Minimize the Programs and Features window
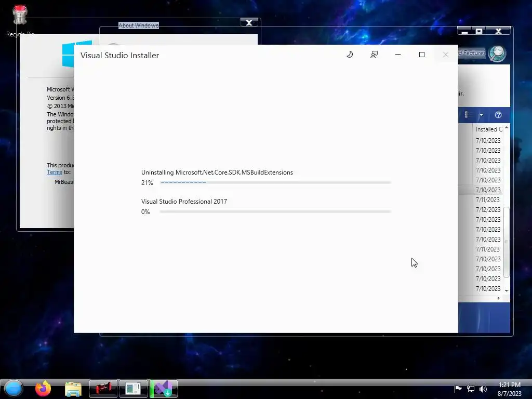The height and width of the screenshot is (399, 532). [465, 31]
